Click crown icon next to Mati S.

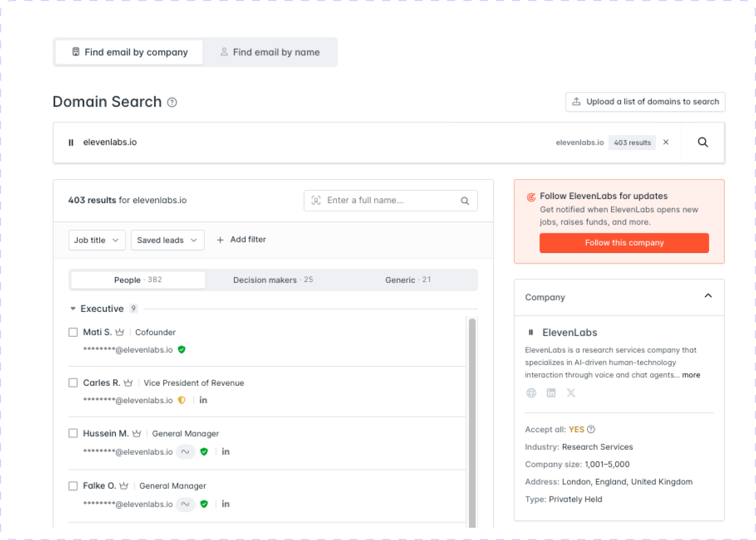(120, 332)
